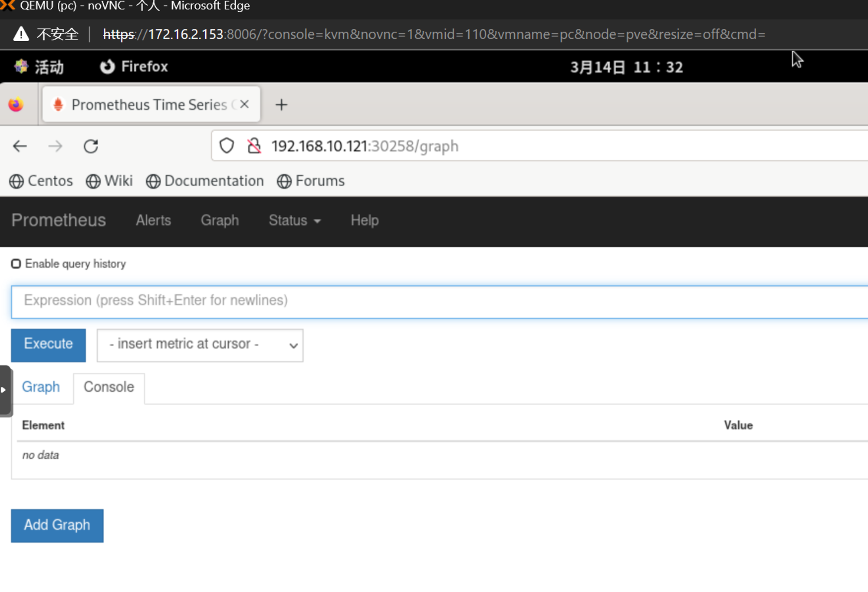Click Firefox forward arrow button
Image resolution: width=868 pixels, height=592 pixels.
point(55,146)
